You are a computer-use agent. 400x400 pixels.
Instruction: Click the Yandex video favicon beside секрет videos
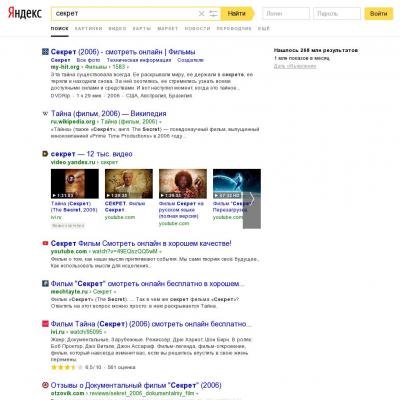pos(45,154)
